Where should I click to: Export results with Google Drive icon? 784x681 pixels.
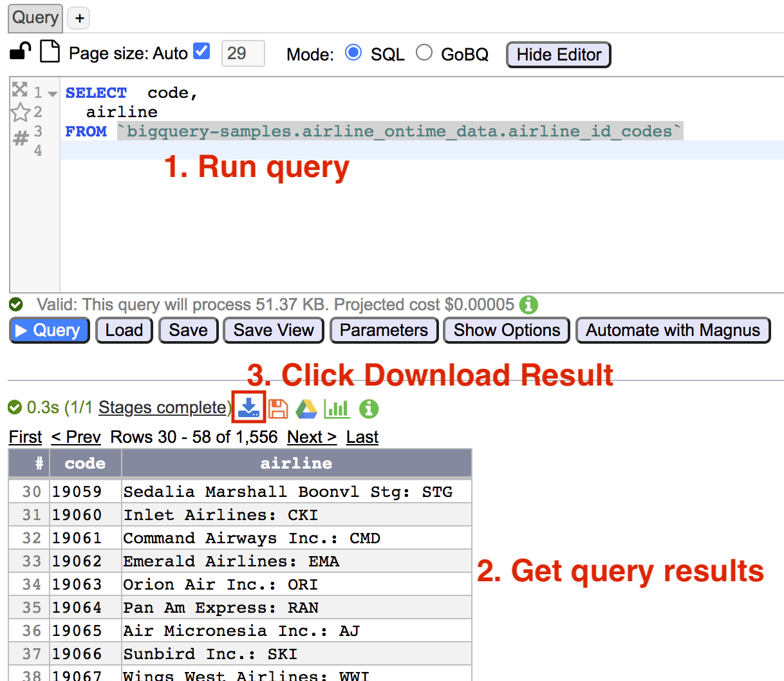306,409
